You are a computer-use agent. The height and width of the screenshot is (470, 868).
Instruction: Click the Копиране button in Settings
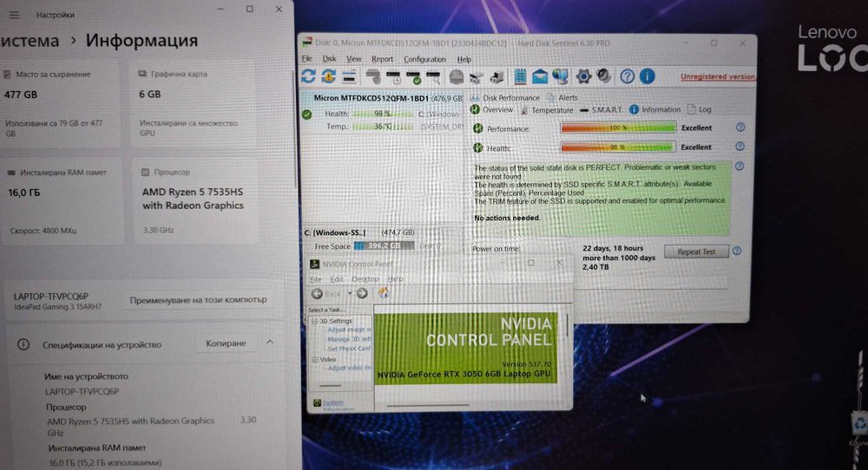pyautogui.click(x=226, y=343)
